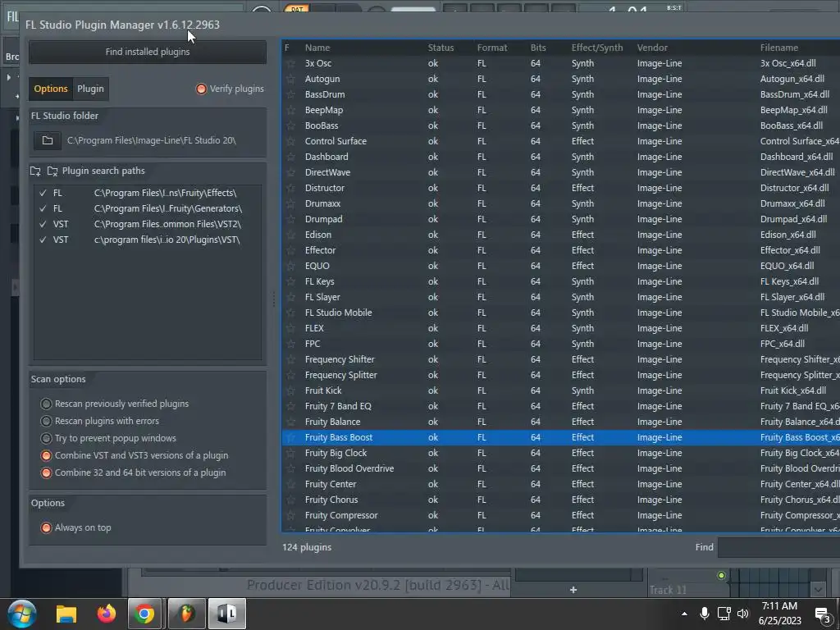This screenshot has height=630, width=840.
Task: Click the add plugin search path icon
Action: (x=36, y=171)
